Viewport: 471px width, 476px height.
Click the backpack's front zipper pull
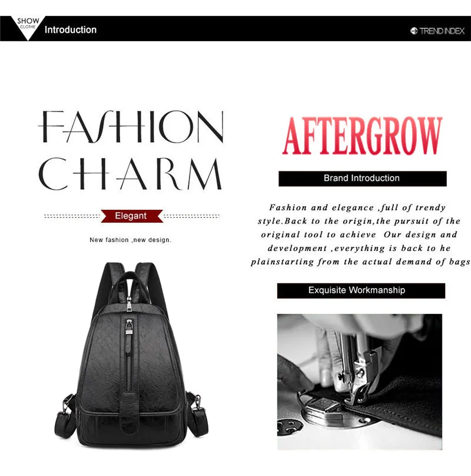tap(130, 327)
